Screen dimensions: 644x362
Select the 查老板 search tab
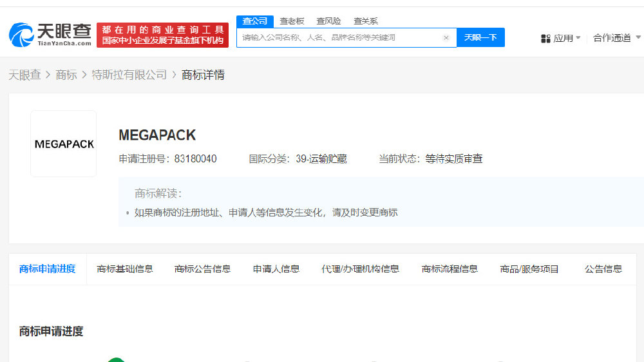point(292,21)
